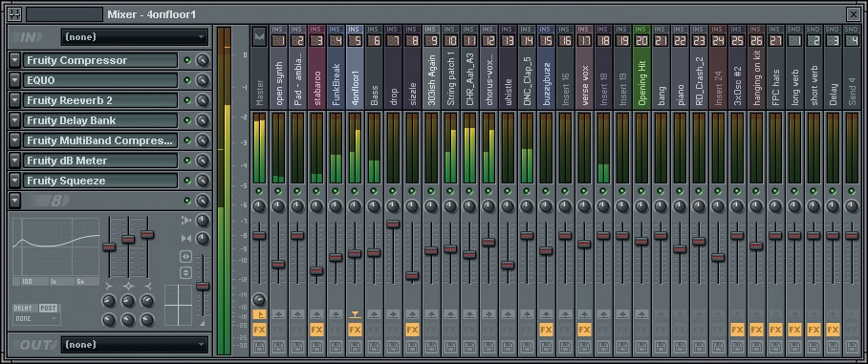
Task: Click the FX icon on sizzle track
Action: point(412,331)
